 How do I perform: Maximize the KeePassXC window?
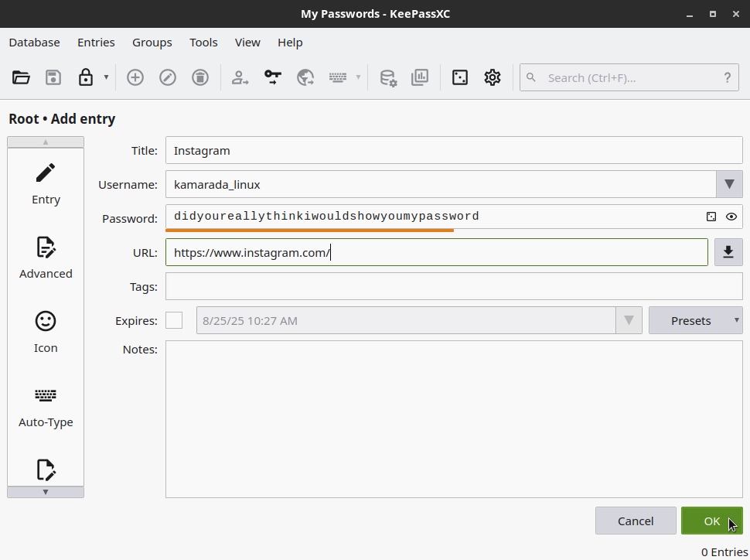pos(713,14)
